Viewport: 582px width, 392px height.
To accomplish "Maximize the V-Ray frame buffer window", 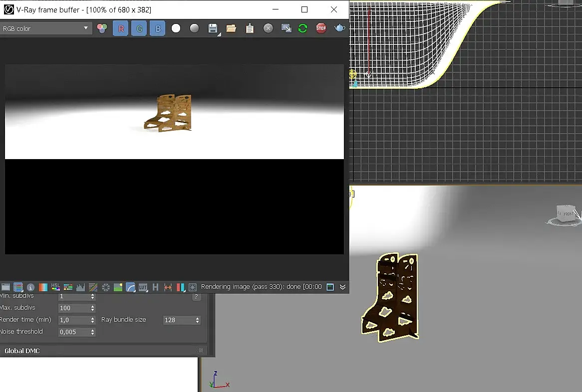I will pos(304,9).
